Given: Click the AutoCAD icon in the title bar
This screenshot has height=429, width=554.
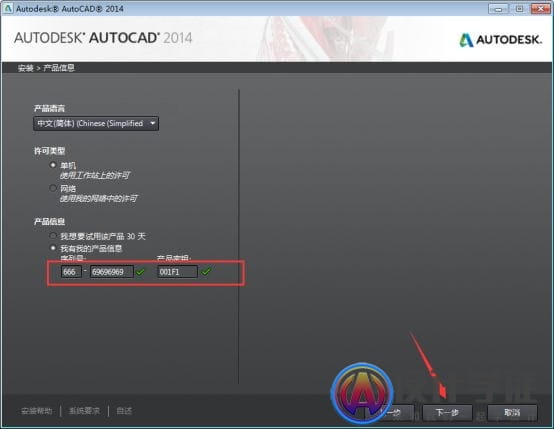Looking at the screenshot, I should click(8, 8).
